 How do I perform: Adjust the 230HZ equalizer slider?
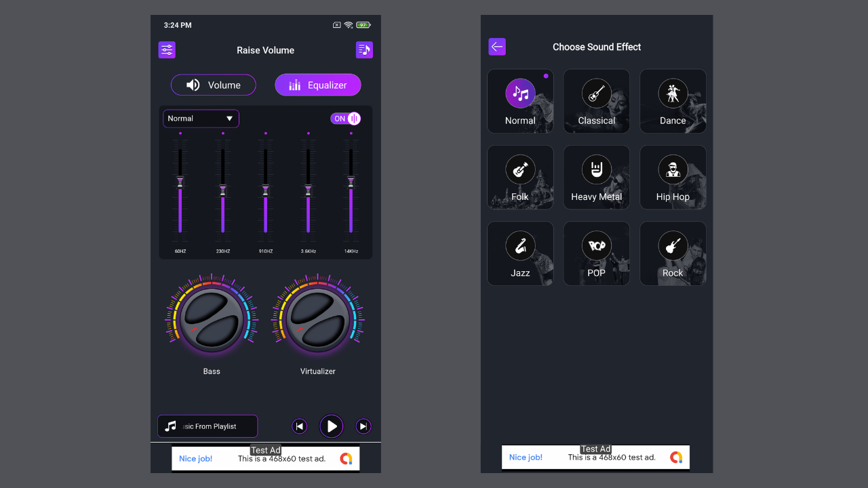223,190
